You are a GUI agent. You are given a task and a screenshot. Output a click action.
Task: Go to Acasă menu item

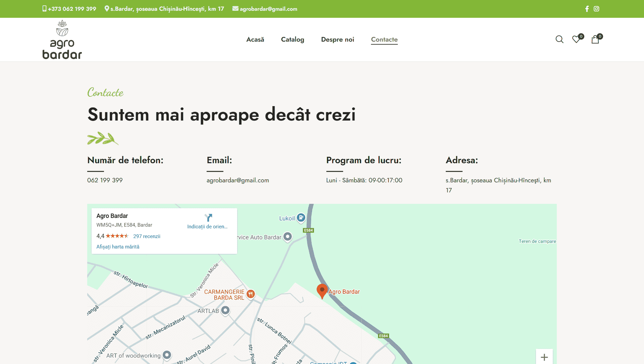click(255, 40)
